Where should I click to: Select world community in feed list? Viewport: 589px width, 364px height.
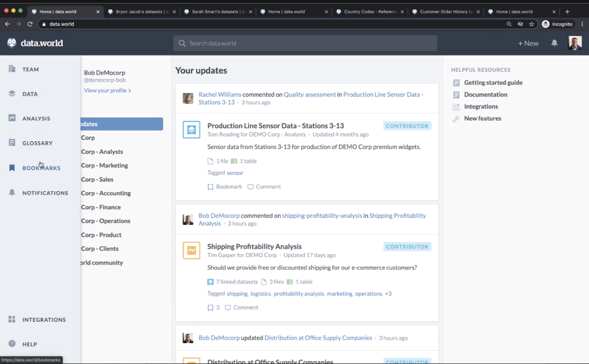point(102,263)
